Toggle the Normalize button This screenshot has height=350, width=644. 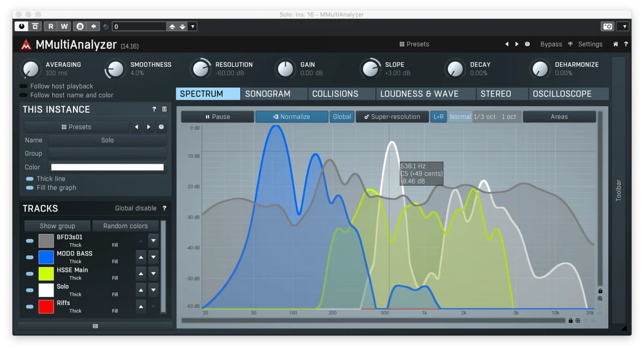coord(291,116)
